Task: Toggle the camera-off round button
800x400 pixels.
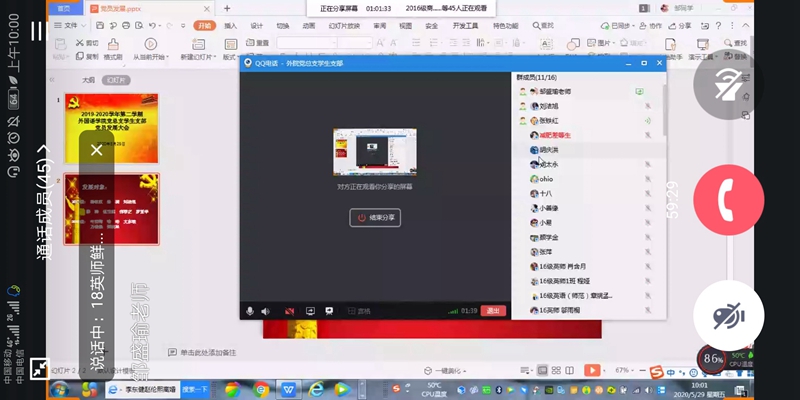Action: click(729, 316)
